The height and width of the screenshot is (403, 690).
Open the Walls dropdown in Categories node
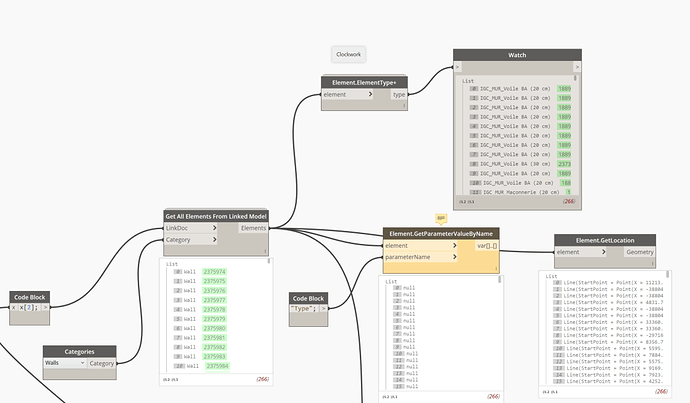pyautogui.click(x=65, y=363)
